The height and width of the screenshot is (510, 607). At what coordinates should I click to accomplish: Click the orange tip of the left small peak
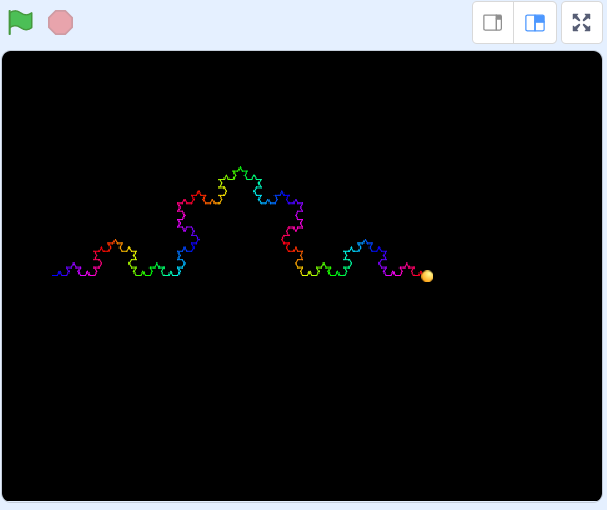click(116, 241)
